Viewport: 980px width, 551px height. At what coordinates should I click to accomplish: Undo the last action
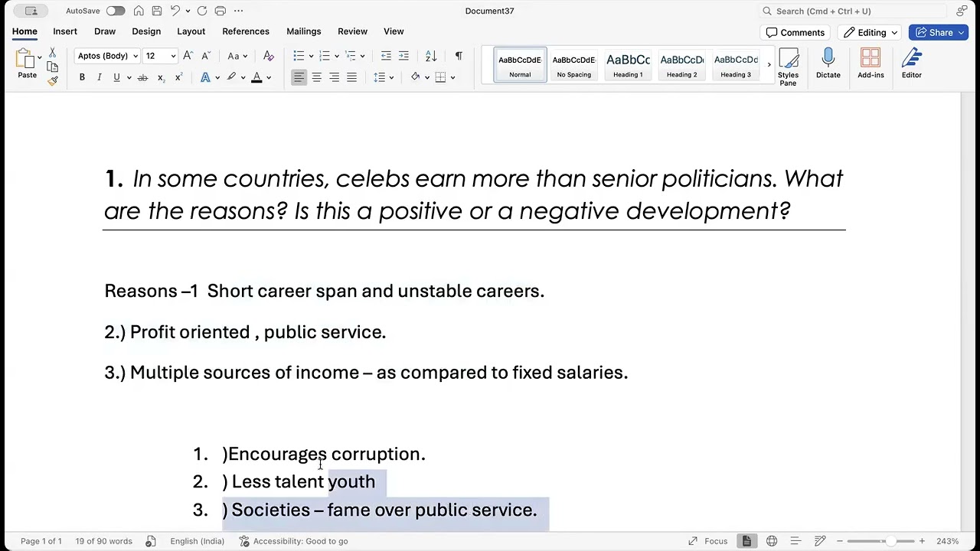coord(175,11)
